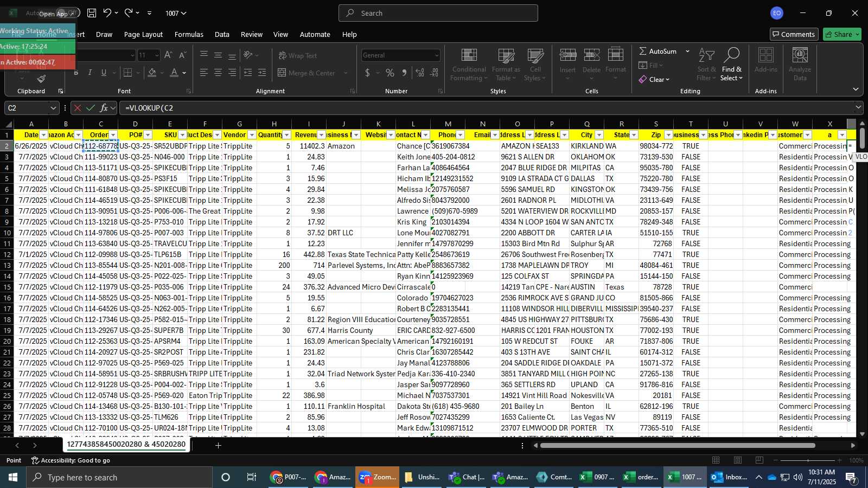
Task: Click the Save icon in title bar
Action: point(92,13)
